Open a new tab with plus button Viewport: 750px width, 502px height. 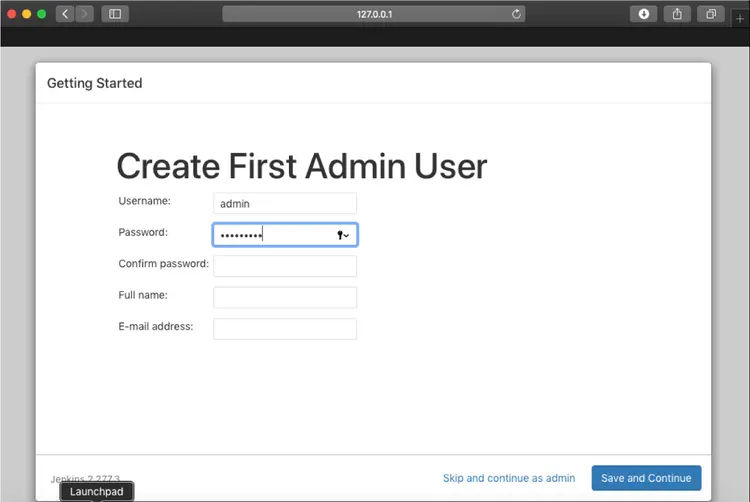click(x=739, y=19)
